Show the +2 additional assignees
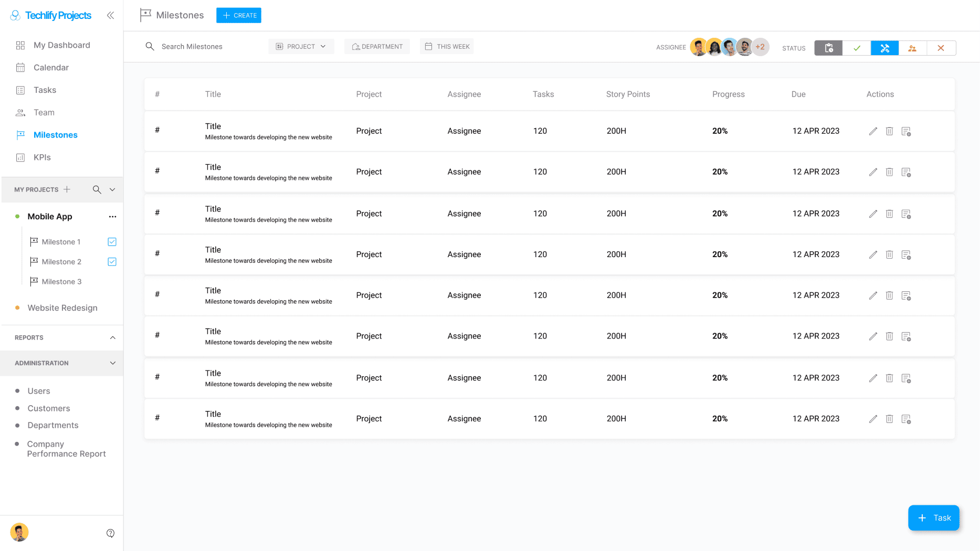980x551 pixels. coord(760,47)
